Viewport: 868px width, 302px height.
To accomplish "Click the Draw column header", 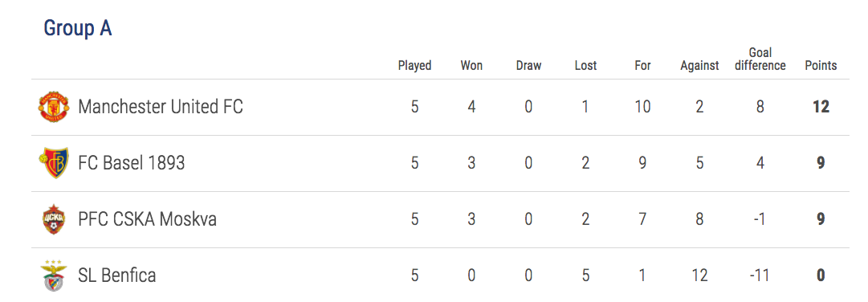I will [528, 65].
